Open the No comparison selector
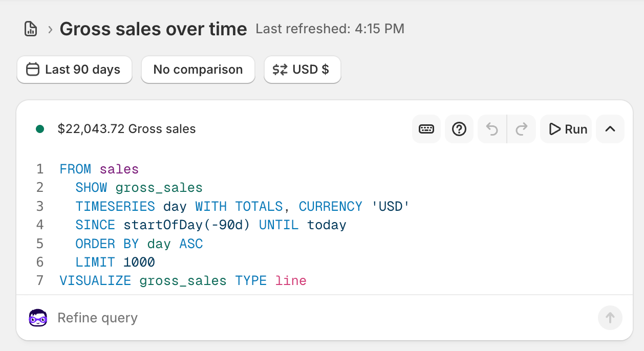The height and width of the screenshot is (351, 644). pyautogui.click(x=198, y=70)
